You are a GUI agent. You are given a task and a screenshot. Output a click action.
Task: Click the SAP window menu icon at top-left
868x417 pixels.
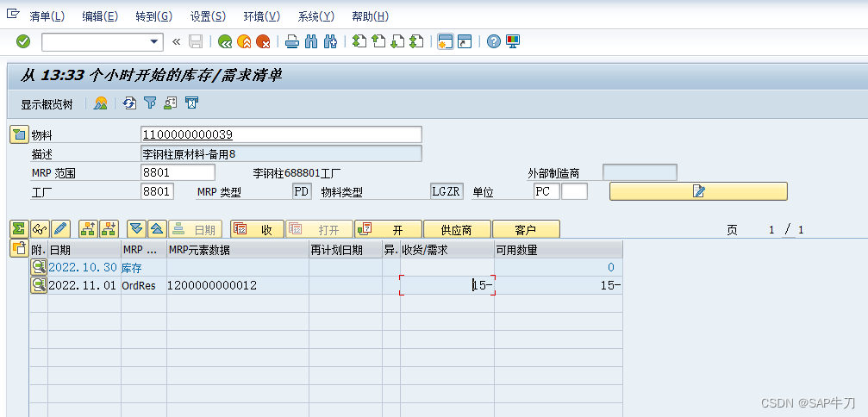click(12, 15)
